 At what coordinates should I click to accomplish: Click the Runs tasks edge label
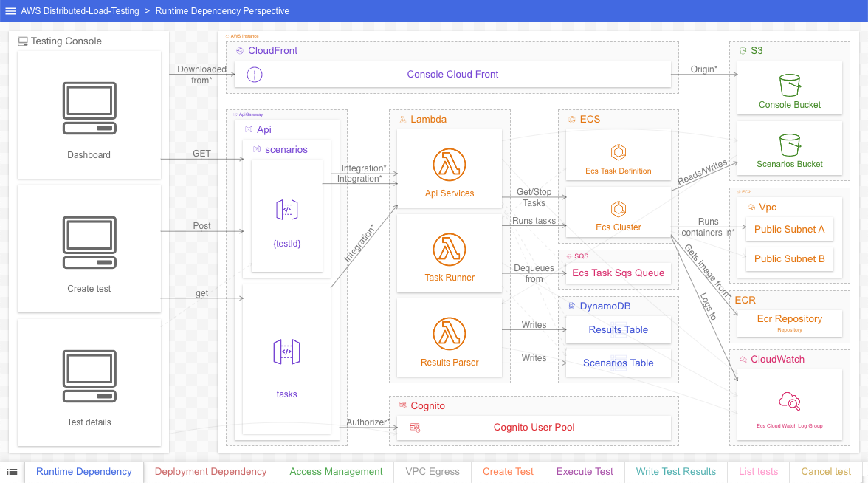point(534,221)
